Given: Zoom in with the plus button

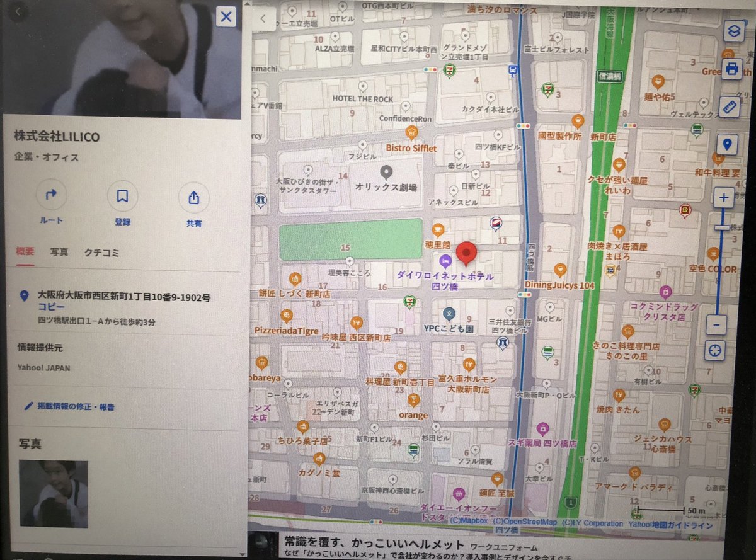Looking at the screenshot, I should (x=723, y=198).
